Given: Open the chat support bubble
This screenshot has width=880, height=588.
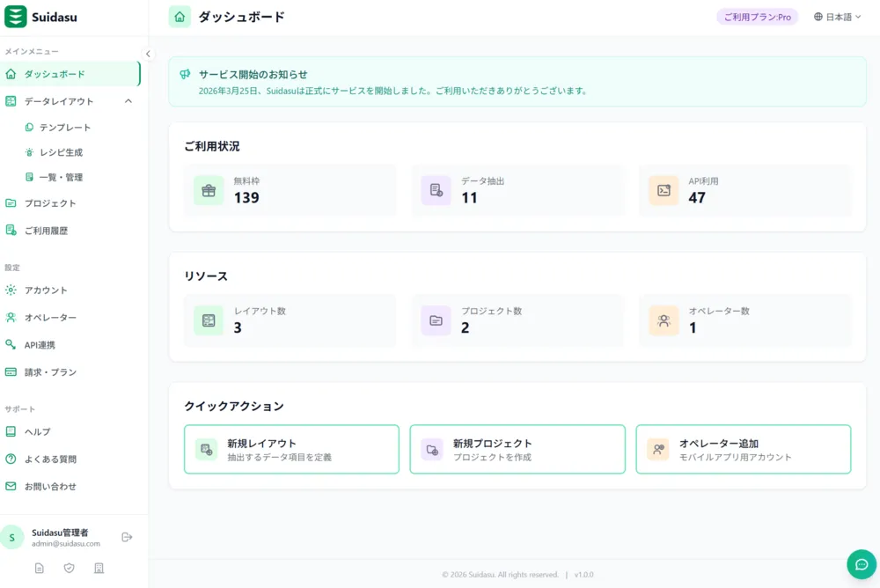Looking at the screenshot, I should [862, 564].
